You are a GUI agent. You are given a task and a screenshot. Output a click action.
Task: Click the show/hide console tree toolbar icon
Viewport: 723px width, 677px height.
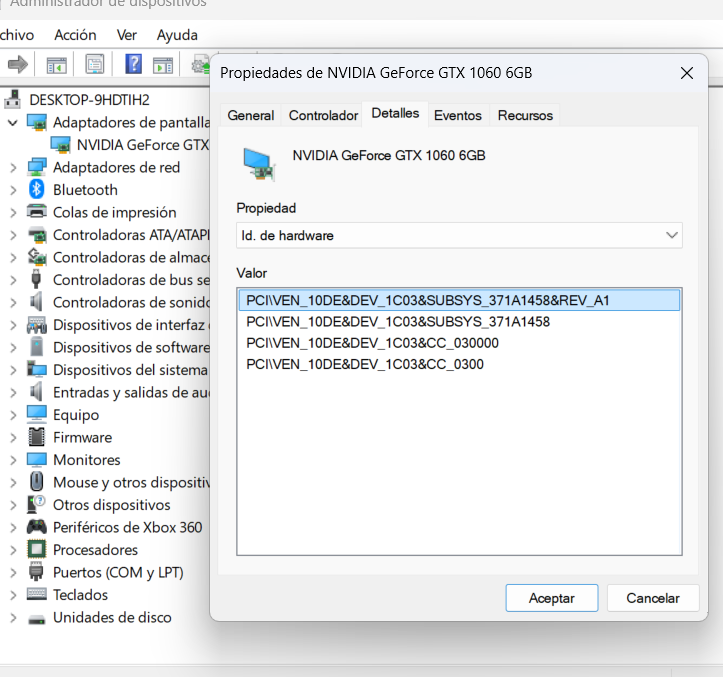coord(57,65)
